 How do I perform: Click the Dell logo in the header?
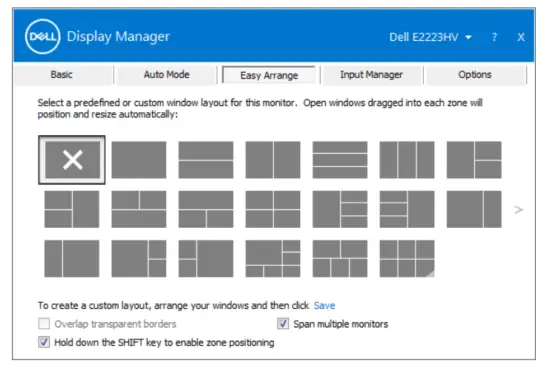42,36
